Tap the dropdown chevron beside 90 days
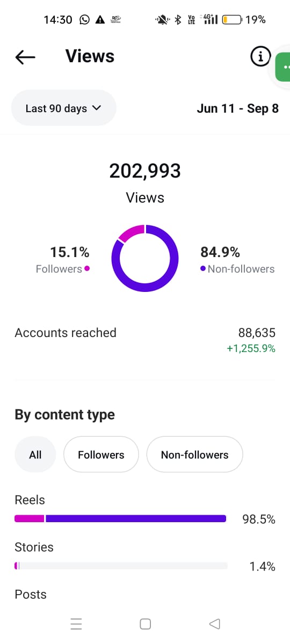This screenshot has height=644, width=290. click(97, 108)
